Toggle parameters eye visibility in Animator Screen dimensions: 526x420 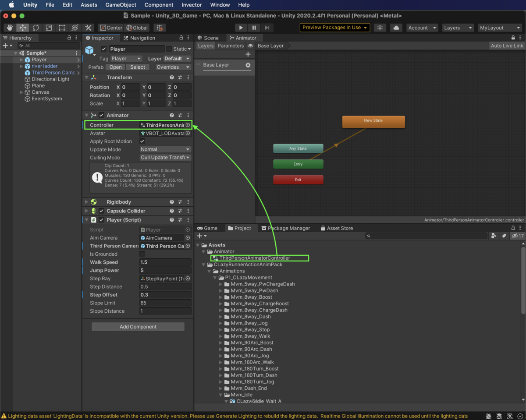pyautogui.click(x=250, y=46)
